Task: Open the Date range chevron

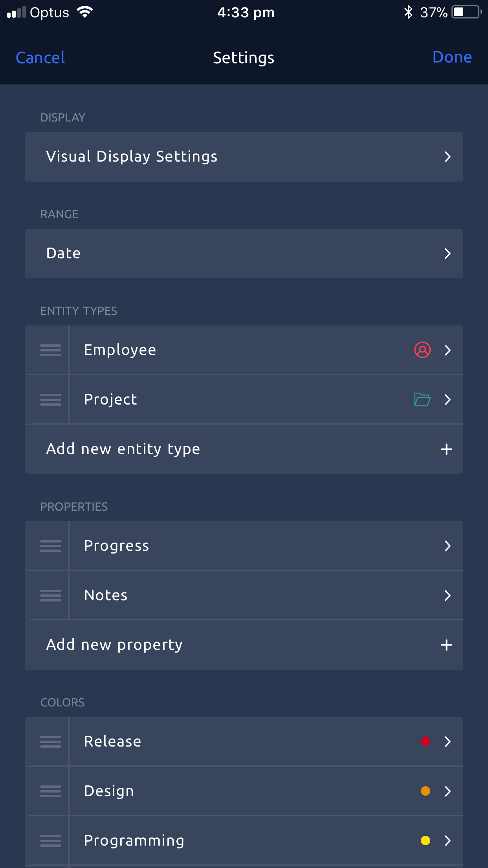Action: 447,254
